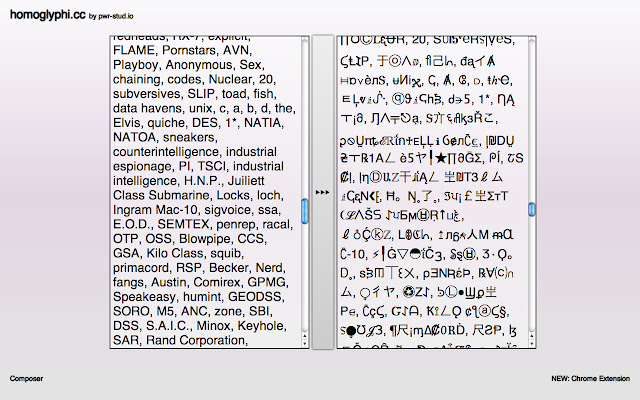
Task: Open the homoglyphi.cc home logo
Action: point(47,15)
